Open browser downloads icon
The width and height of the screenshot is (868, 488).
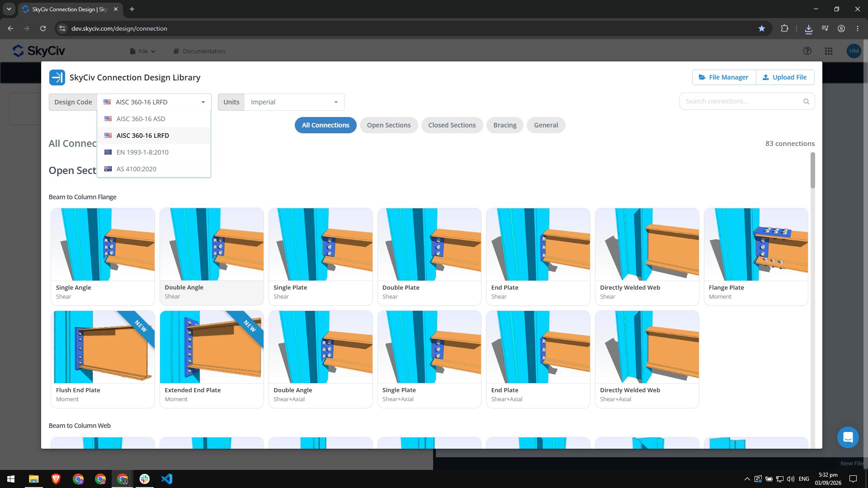809,28
